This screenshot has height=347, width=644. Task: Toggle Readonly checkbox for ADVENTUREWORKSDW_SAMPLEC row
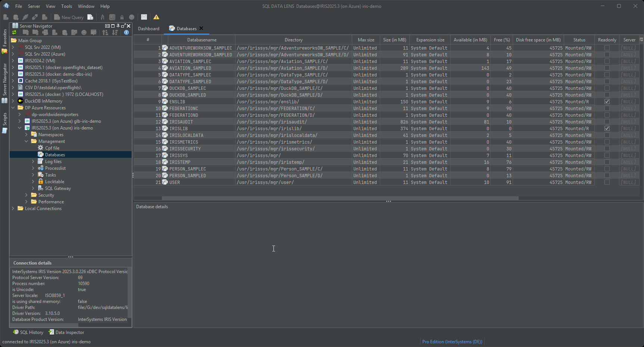point(607,48)
